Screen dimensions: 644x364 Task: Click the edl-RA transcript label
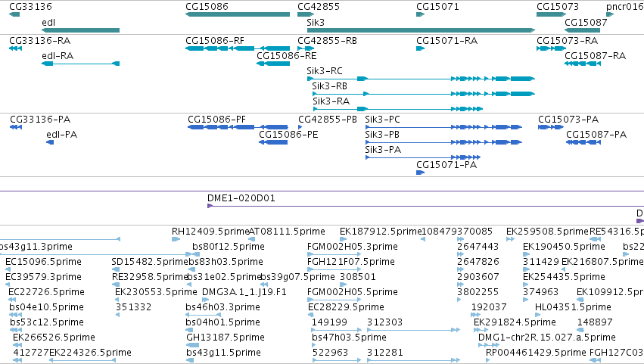pos(58,56)
